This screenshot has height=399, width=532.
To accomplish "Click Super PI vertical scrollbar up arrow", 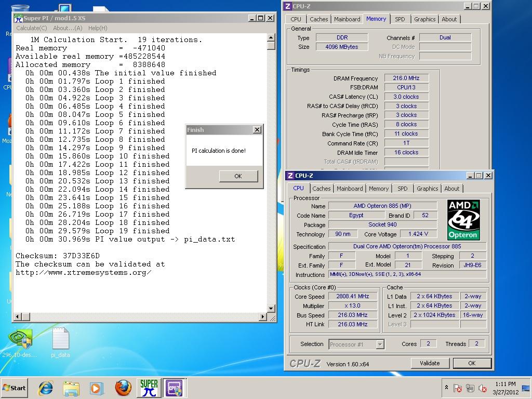I will (x=271, y=37).
